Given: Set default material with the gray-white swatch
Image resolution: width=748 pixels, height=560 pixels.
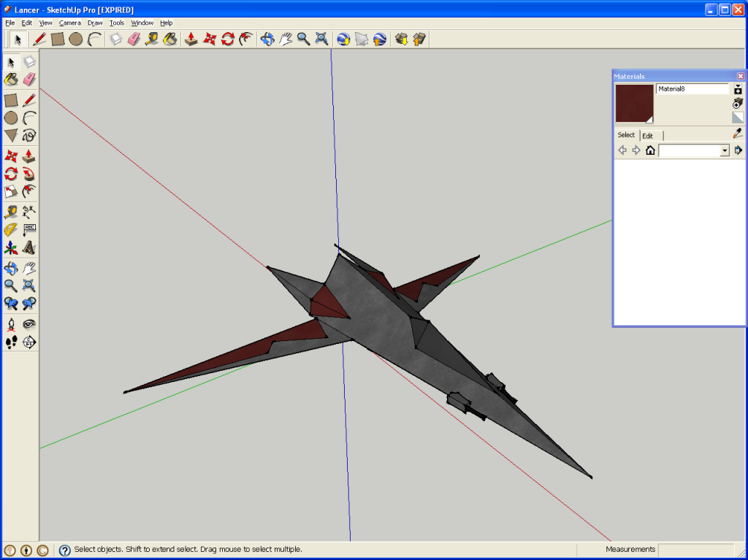Looking at the screenshot, I should [738, 118].
